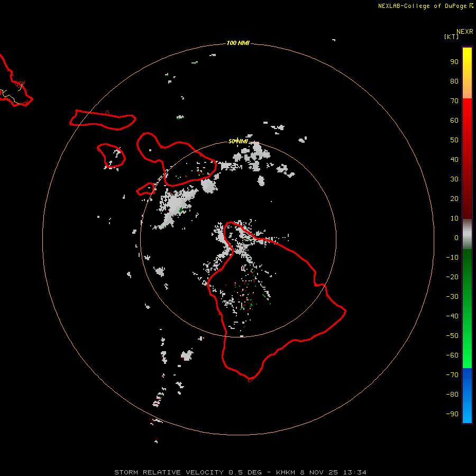
Task: Click the 0 value on velocity scale
Action: pos(456,237)
